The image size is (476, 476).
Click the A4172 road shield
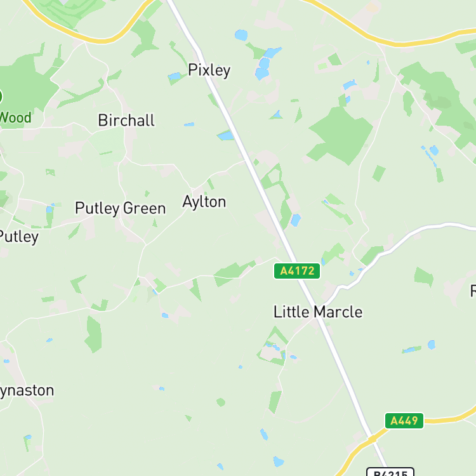(x=297, y=271)
